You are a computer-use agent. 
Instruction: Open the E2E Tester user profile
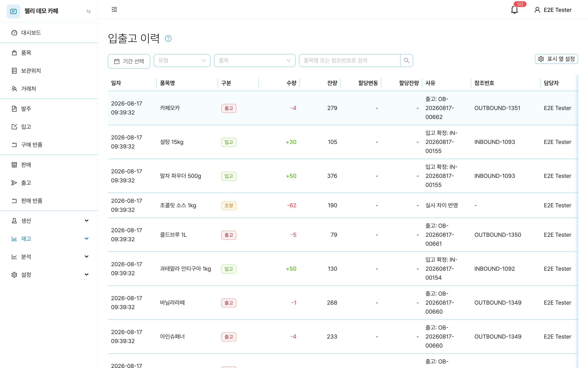(553, 10)
